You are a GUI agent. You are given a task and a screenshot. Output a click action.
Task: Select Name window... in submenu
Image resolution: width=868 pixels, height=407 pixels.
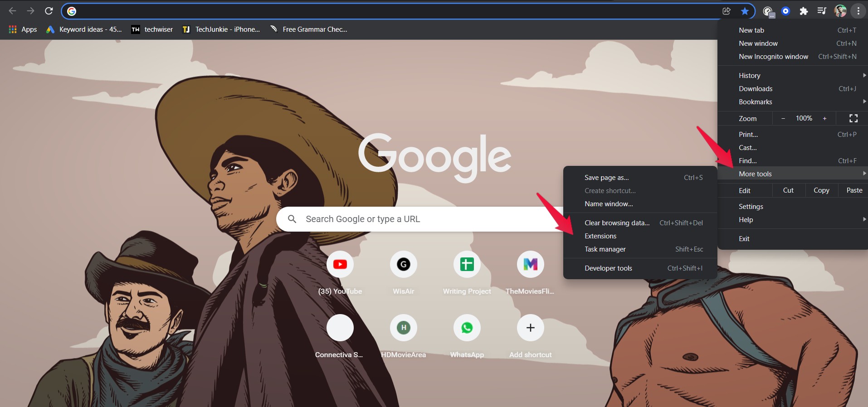pos(640,204)
